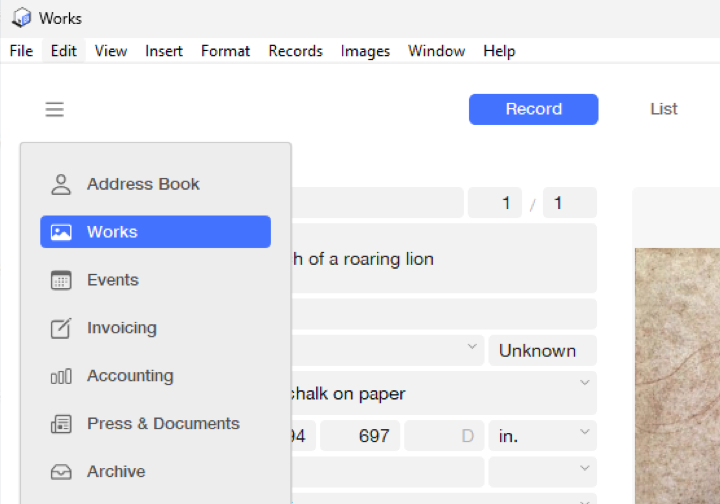This screenshot has width=720, height=504.
Task: Expand the dropdown left of Unknown field
Action: [x=472, y=347]
